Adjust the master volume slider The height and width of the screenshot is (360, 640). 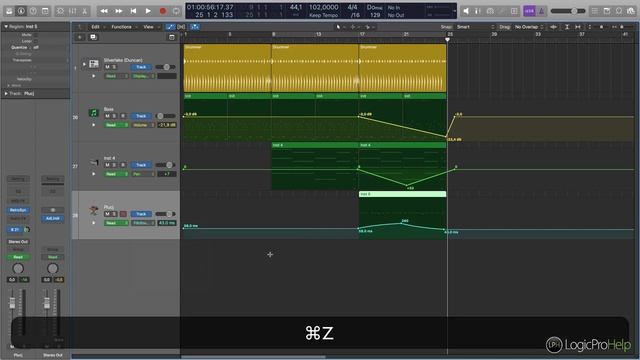coord(568,11)
